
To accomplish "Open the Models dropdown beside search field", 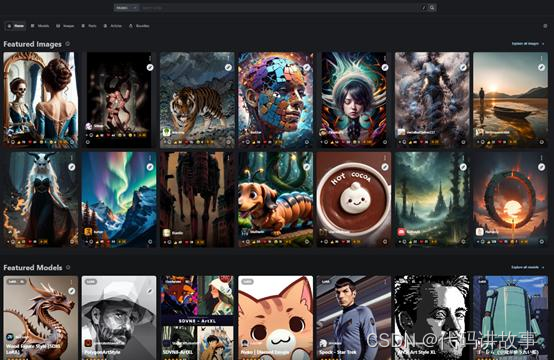I will pos(126,8).
